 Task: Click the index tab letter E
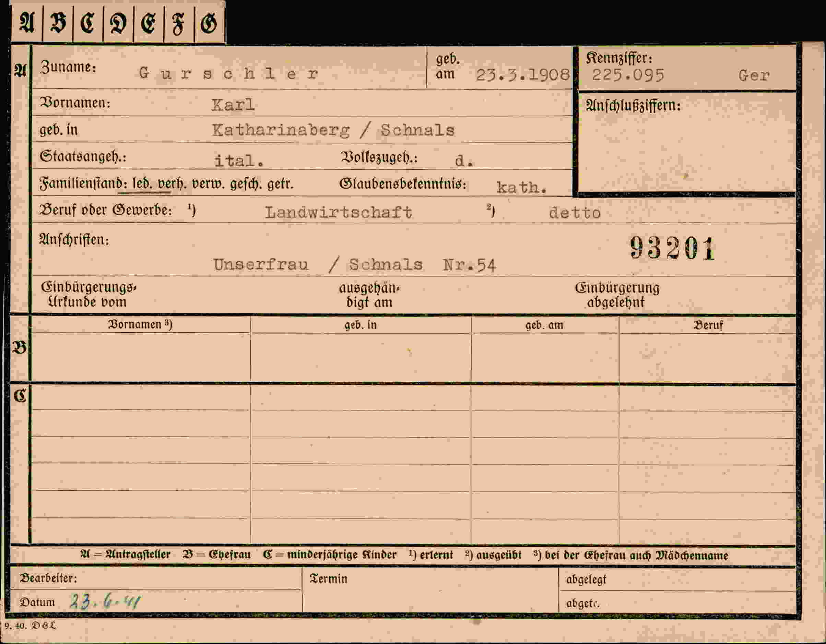pyautogui.click(x=148, y=24)
